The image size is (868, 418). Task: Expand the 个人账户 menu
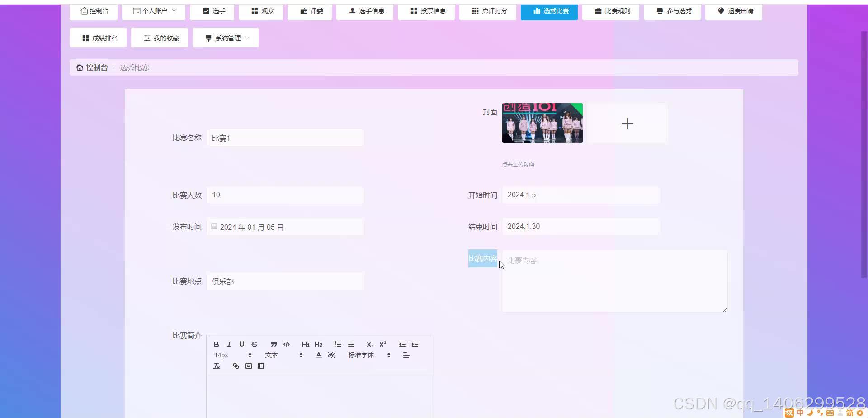coord(154,11)
